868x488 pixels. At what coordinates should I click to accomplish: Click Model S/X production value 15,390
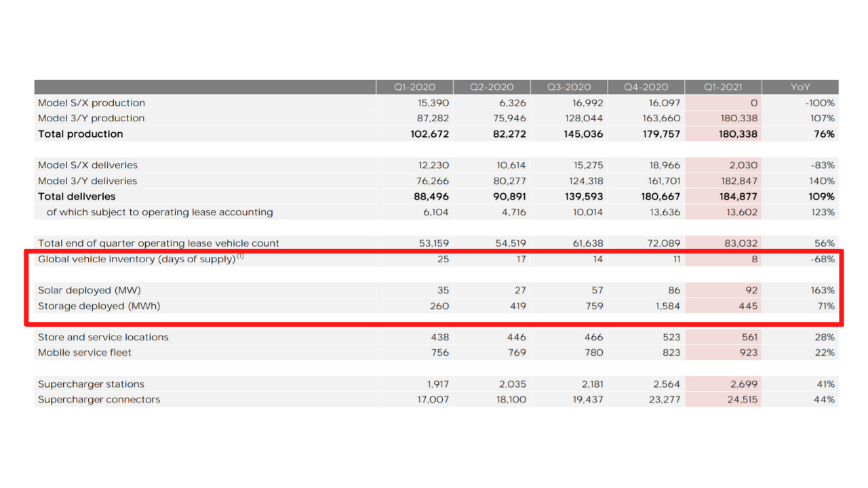coord(433,103)
